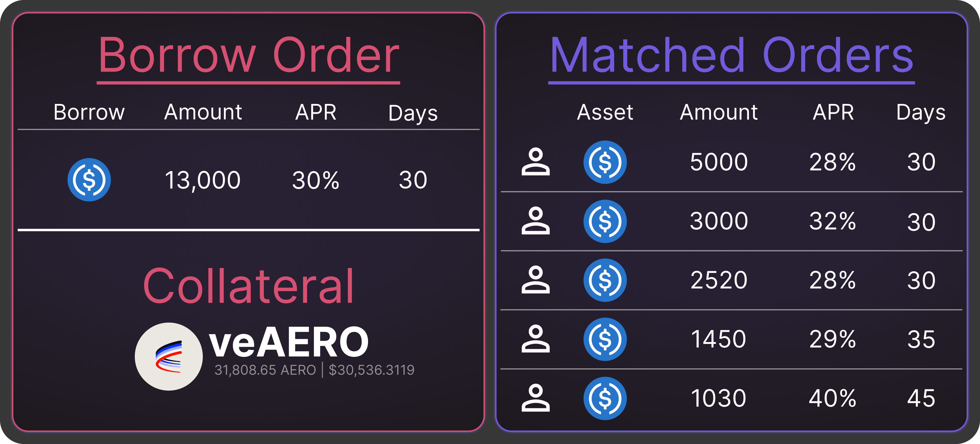The width and height of the screenshot is (980, 444).
Task: Select the veAERO collateral name
Action: pos(289,342)
